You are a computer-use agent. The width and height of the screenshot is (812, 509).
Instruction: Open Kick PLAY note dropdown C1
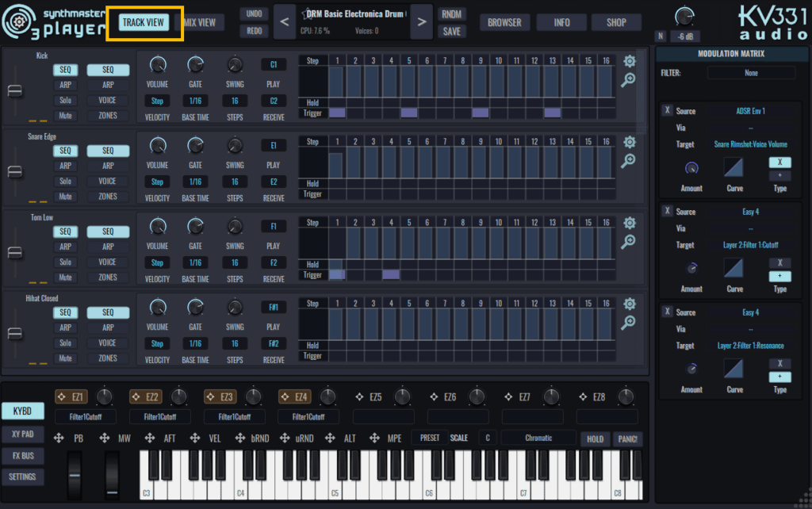tap(274, 65)
